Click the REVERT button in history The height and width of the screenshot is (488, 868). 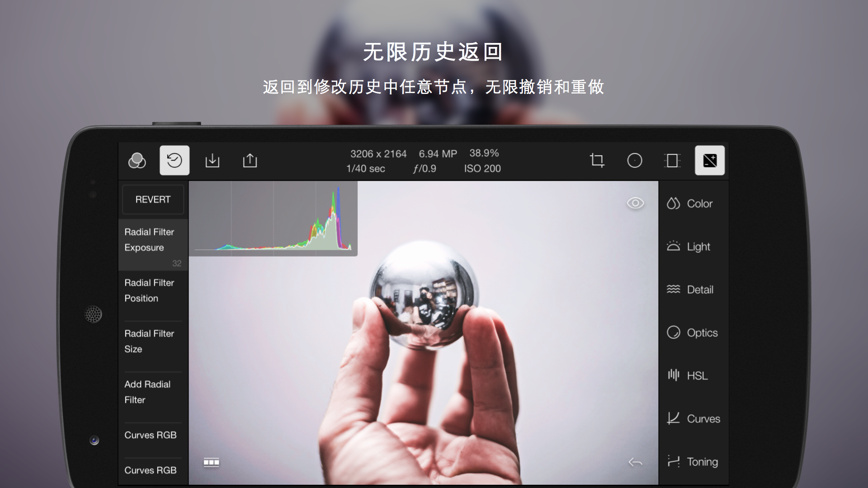(153, 199)
